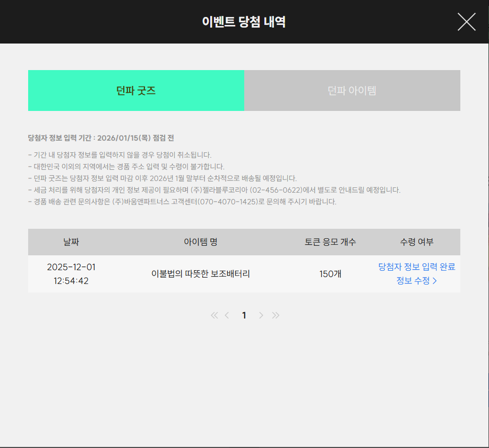The image size is (489, 448).
Task: Select the 이불법의 따뜻한 보조배터리 item name
Action: click(x=201, y=274)
